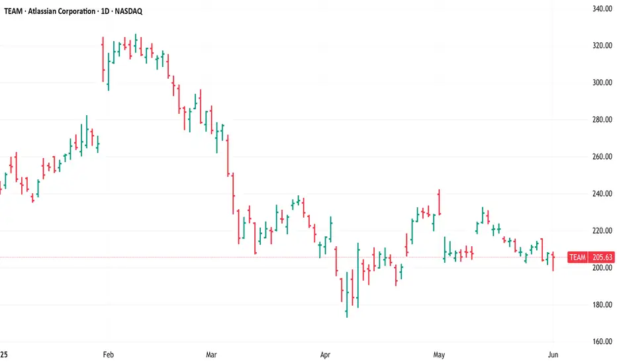This screenshot has width=617, height=364.
Task: Click the 300.00 price scale mark
Action: point(602,83)
